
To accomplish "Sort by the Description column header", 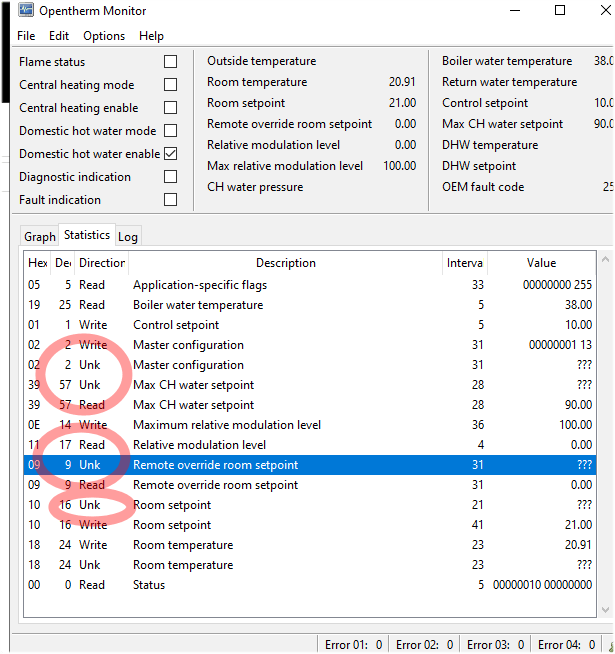I will click(x=285, y=263).
